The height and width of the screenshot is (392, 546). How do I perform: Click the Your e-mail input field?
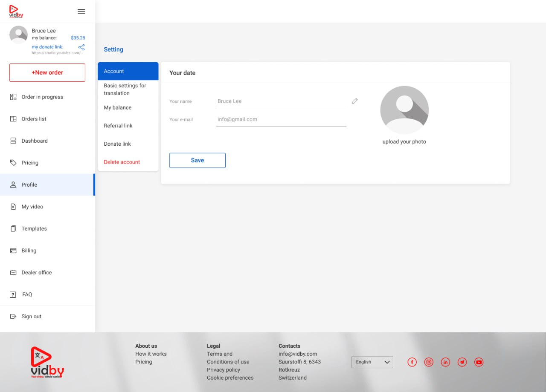(281, 120)
